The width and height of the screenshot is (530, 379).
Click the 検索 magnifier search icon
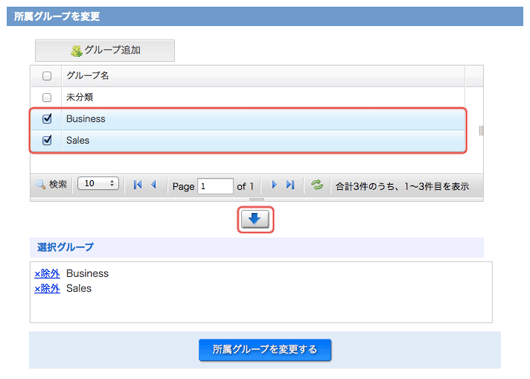[x=41, y=185]
